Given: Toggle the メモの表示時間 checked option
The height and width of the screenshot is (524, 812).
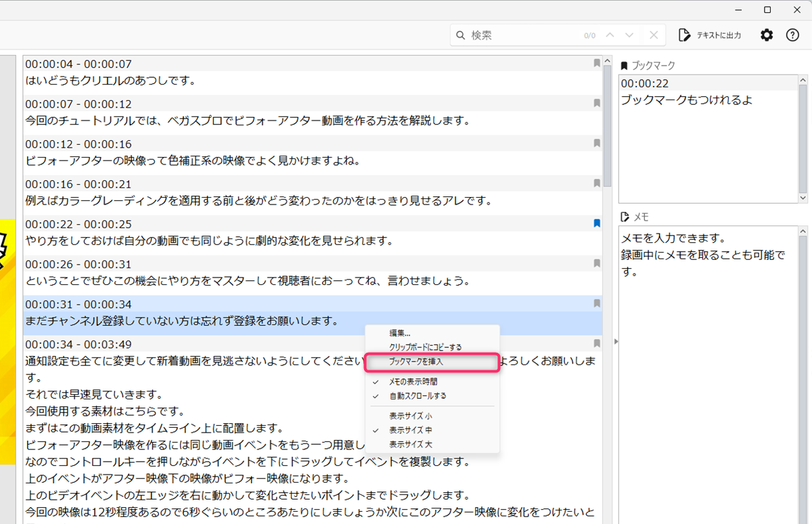Looking at the screenshot, I should (418, 382).
